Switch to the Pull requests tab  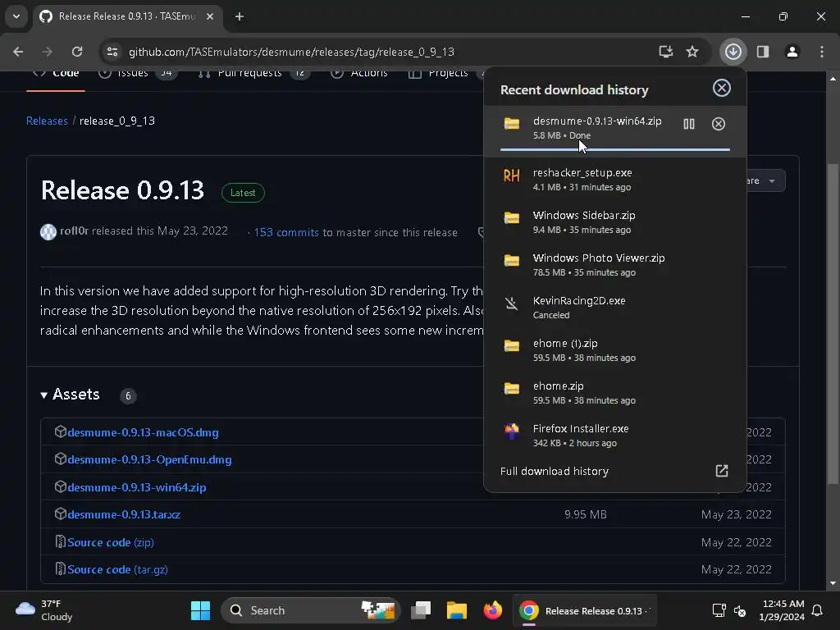click(x=253, y=73)
